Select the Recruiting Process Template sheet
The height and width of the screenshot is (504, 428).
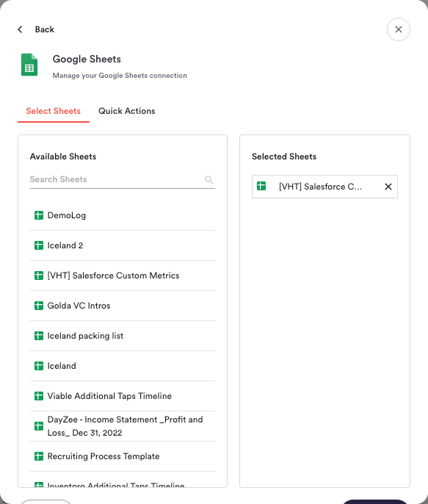(x=123, y=456)
